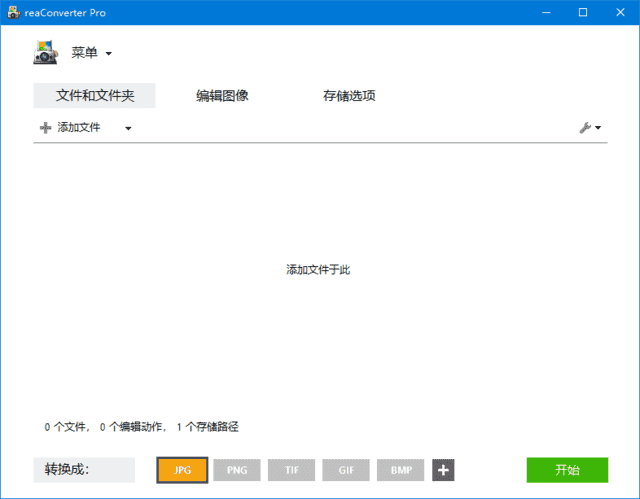640x499 pixels.
Task: Select the TIF output format
Action: point(291,470)
